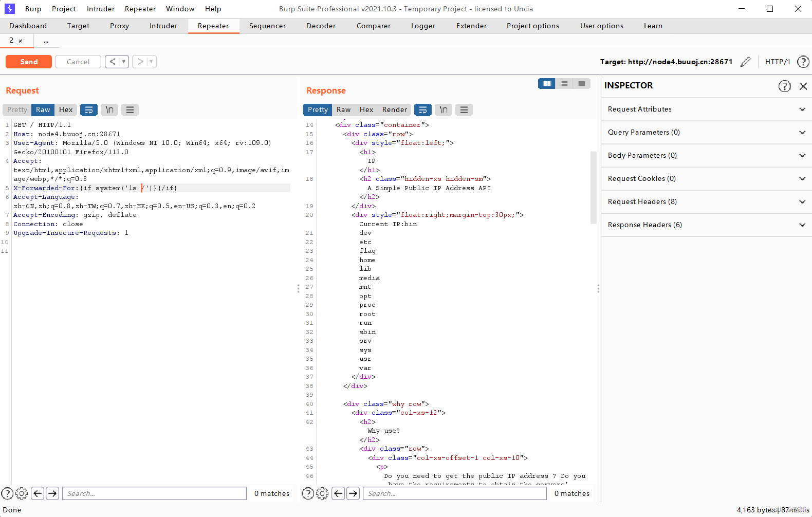This screenshot has width=812, height=517.
Task: Open the Burp menu
Action: pos(33,9)
